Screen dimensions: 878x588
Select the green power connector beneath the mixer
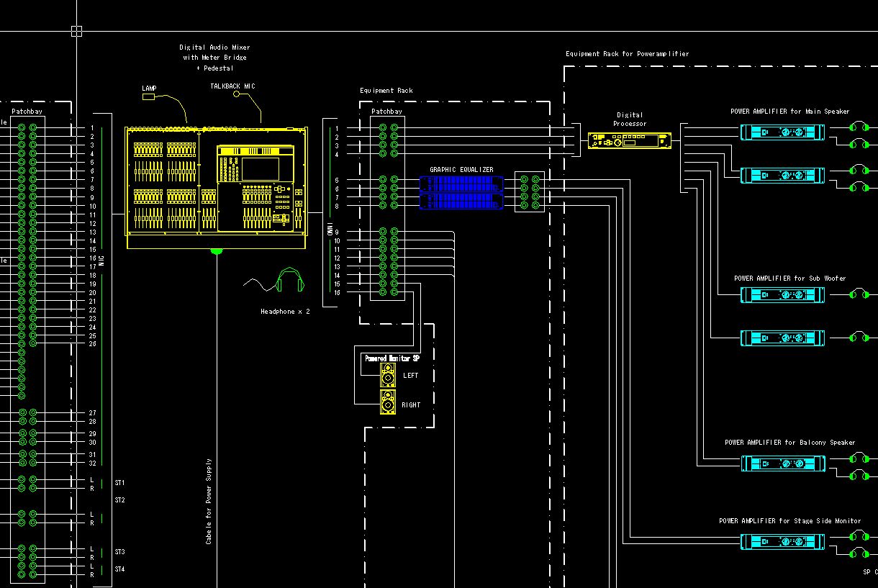[216, 251]
